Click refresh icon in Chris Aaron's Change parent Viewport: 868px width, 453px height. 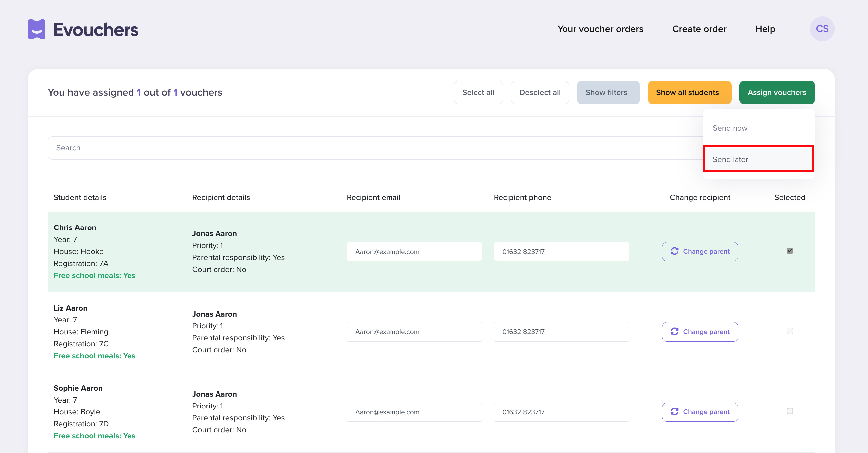[x=674, y=251]
